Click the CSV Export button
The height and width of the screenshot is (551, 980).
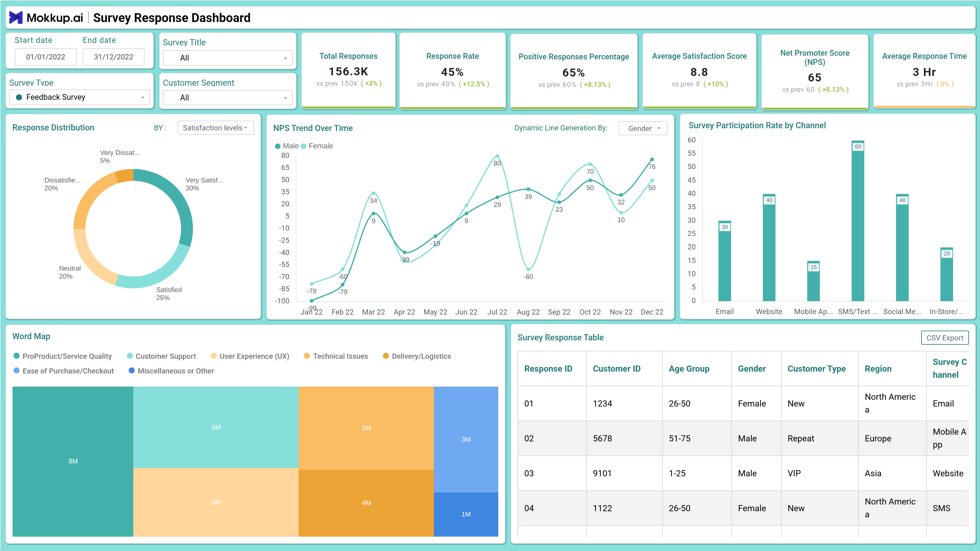click(944, 338)
